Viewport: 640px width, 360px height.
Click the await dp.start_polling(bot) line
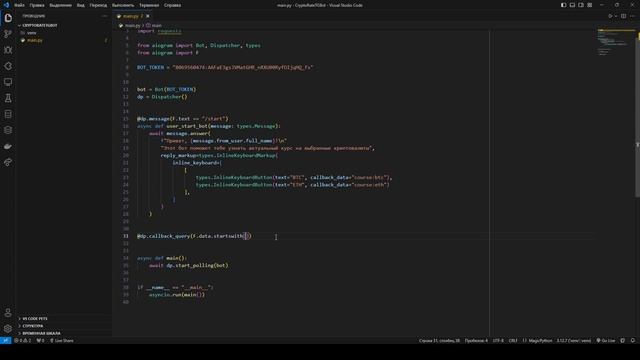pos(189,265)
